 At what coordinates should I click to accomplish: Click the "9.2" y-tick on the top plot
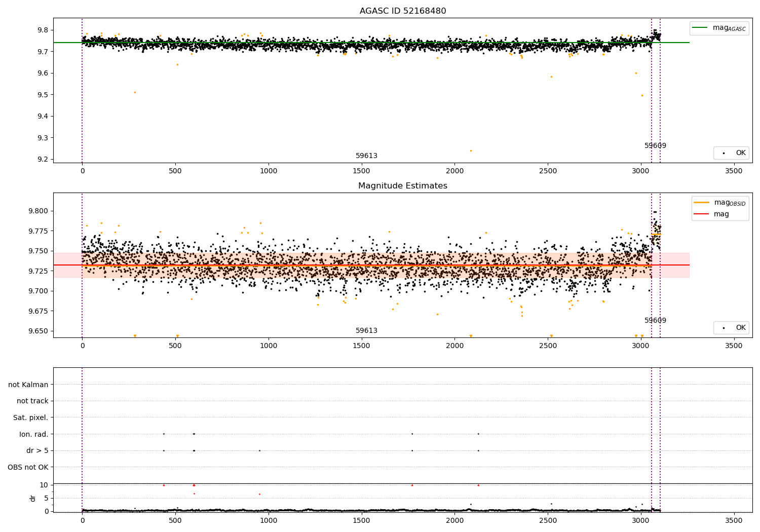43,159
